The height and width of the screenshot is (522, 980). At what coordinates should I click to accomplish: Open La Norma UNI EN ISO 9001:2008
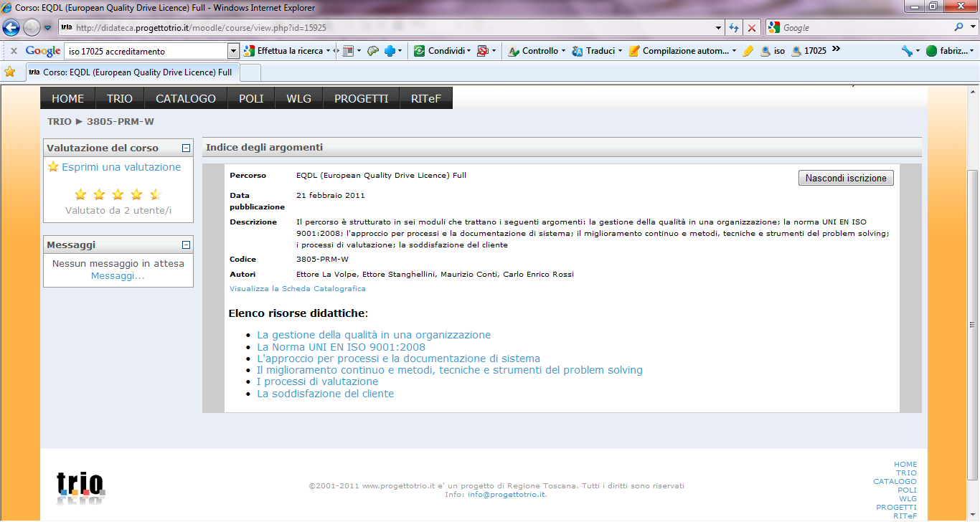point(341,347)
